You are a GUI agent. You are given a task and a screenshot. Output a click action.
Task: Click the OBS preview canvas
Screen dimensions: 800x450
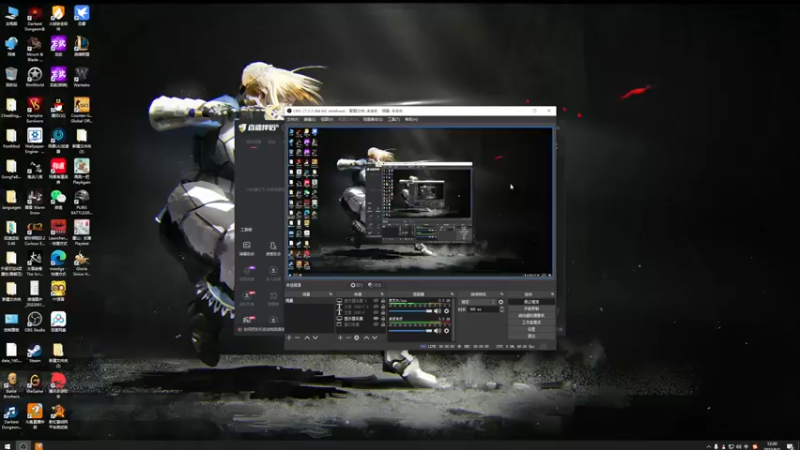tap(420, 202)
